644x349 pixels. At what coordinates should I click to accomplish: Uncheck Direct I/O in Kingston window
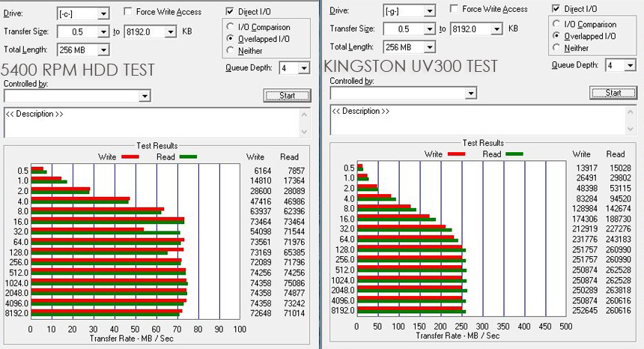click(556, 9)
